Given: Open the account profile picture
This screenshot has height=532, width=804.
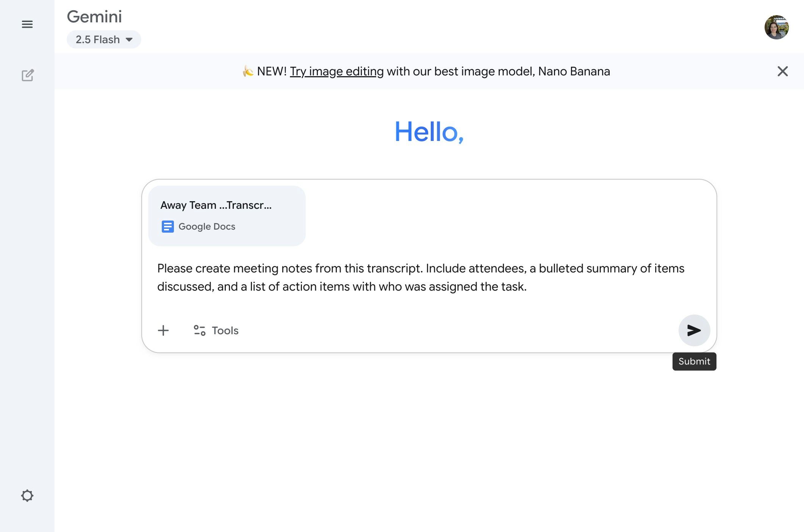Looking at the screenshot, I should click(x=776, y=27).
